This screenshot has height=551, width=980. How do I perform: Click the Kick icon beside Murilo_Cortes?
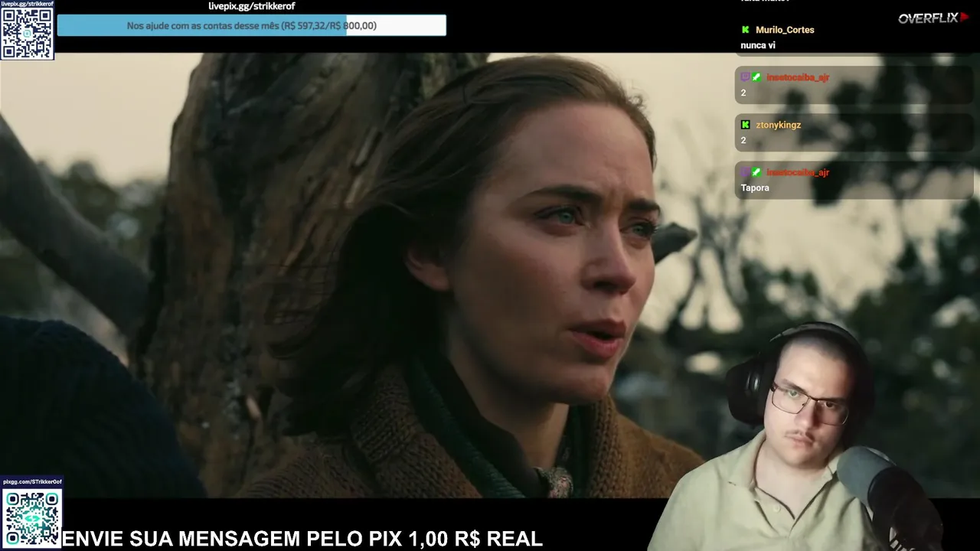click(745, 30)
